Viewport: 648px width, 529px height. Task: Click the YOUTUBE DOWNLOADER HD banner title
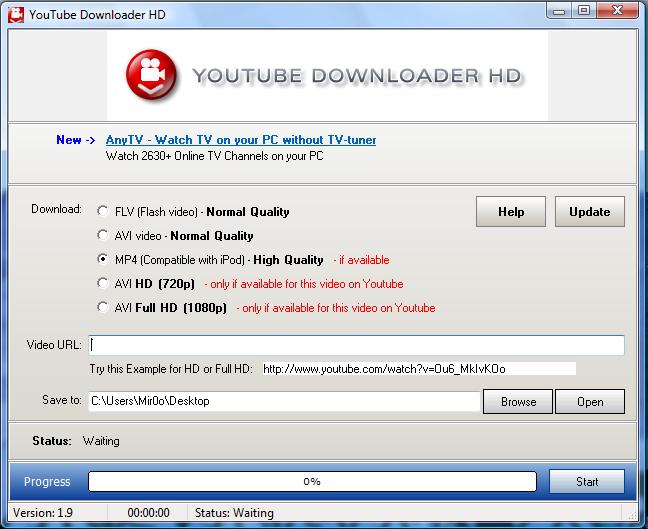point(357,76)
